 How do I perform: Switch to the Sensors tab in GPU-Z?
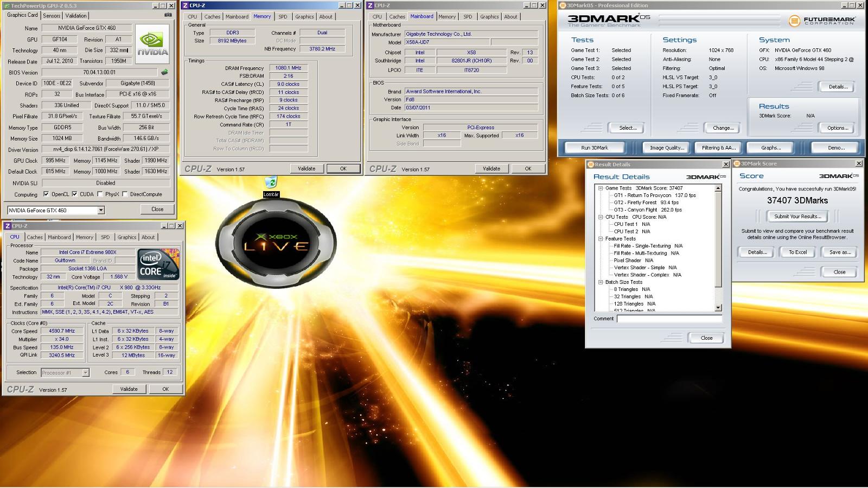(x=52, y=16)
